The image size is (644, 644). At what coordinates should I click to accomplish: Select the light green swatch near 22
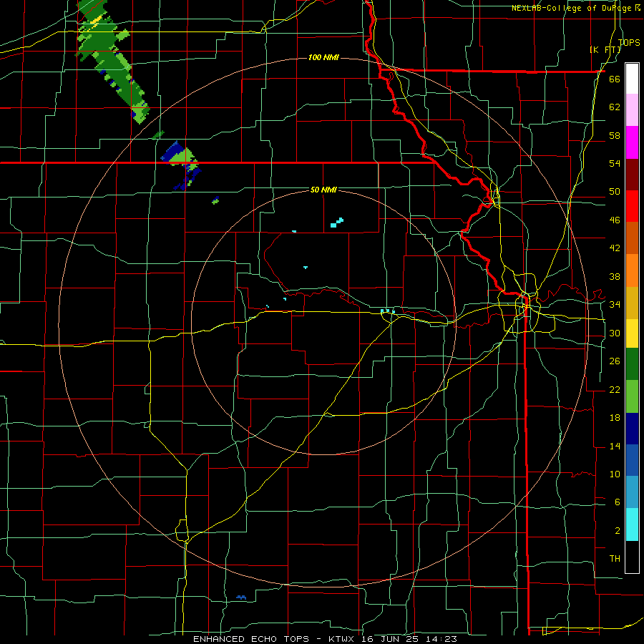click(x=632, y=396)
